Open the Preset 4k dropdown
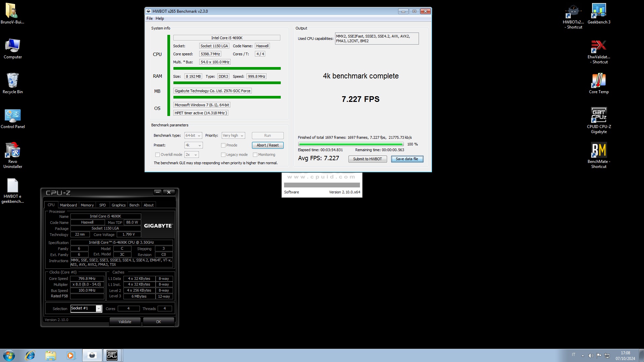644x362 pixels. 194,145
